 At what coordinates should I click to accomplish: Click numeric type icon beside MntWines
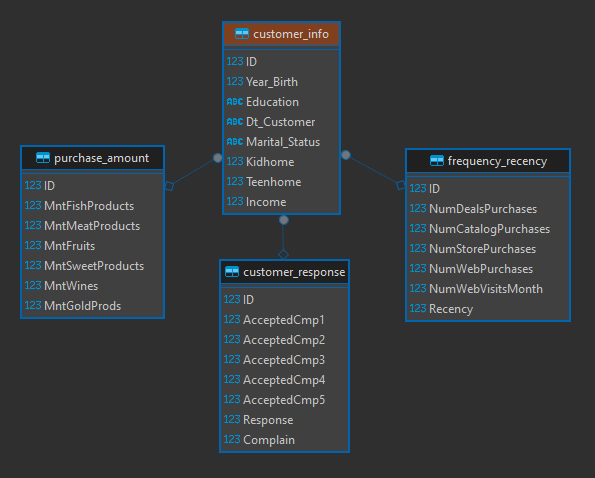coord(33,285)
